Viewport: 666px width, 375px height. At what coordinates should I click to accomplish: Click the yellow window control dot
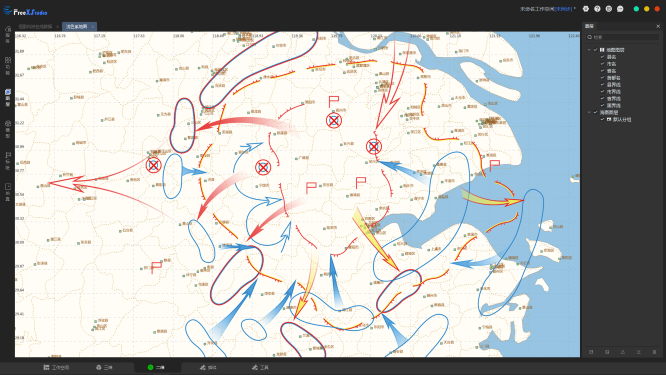pyautogui.click(x=646, y=8)
